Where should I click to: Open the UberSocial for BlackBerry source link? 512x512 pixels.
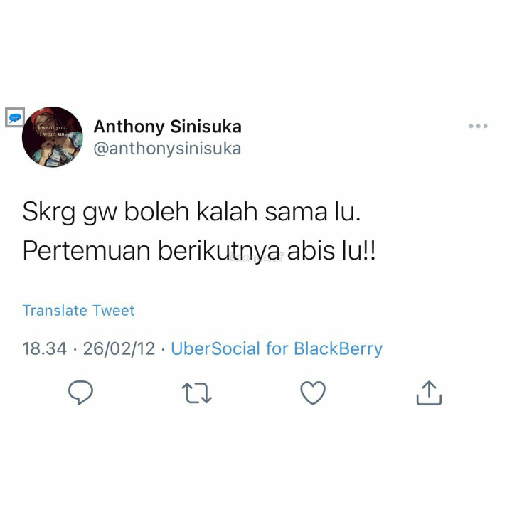tap(277, 349)
